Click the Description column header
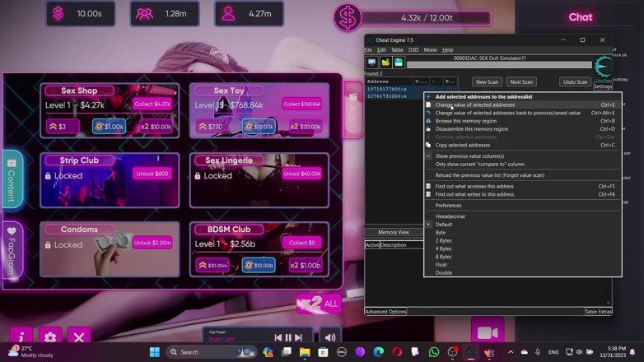644x362 pixels. [x=401, y=245]
